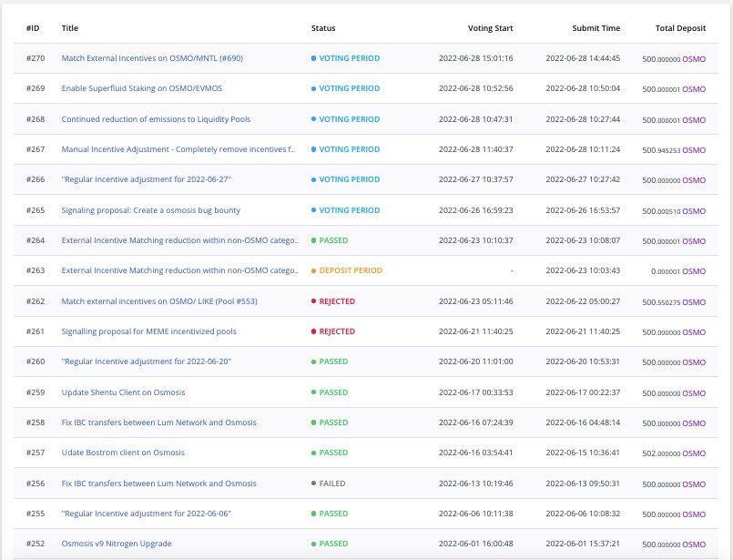This screenshot has height=560, width=733.
Task: Click deposit amount 500.000510 in row #265
Action: (x=661, y=211)
